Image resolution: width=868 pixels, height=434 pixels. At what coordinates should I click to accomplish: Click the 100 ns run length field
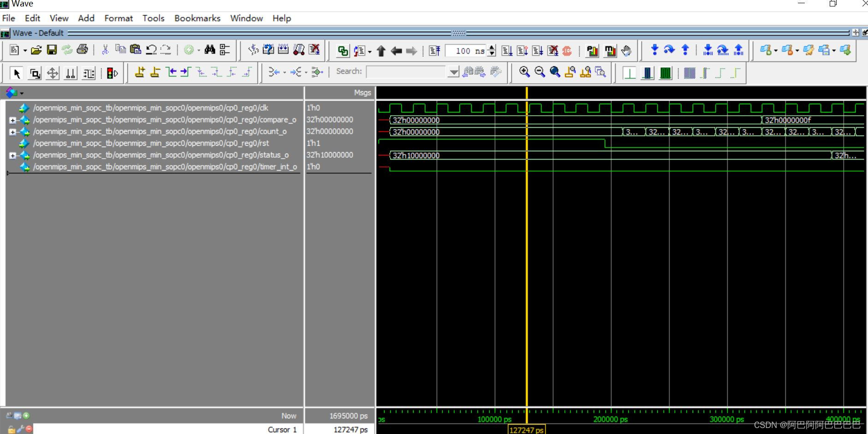coord(466,51)
